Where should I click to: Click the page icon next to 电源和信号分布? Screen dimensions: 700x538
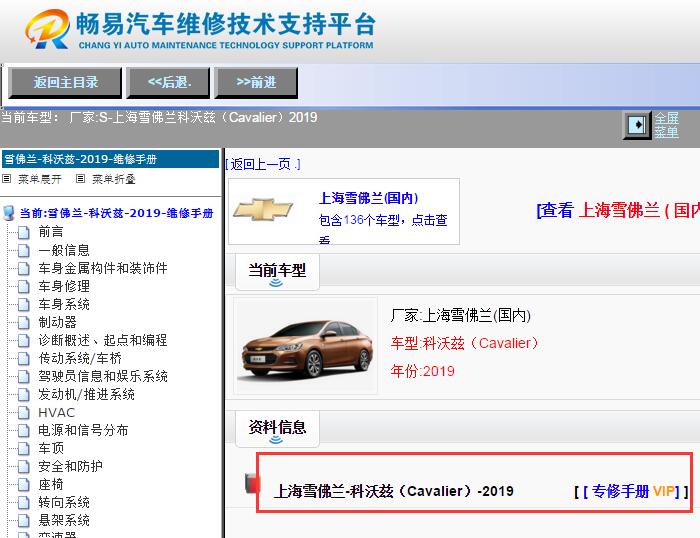(x=24, y=431)
